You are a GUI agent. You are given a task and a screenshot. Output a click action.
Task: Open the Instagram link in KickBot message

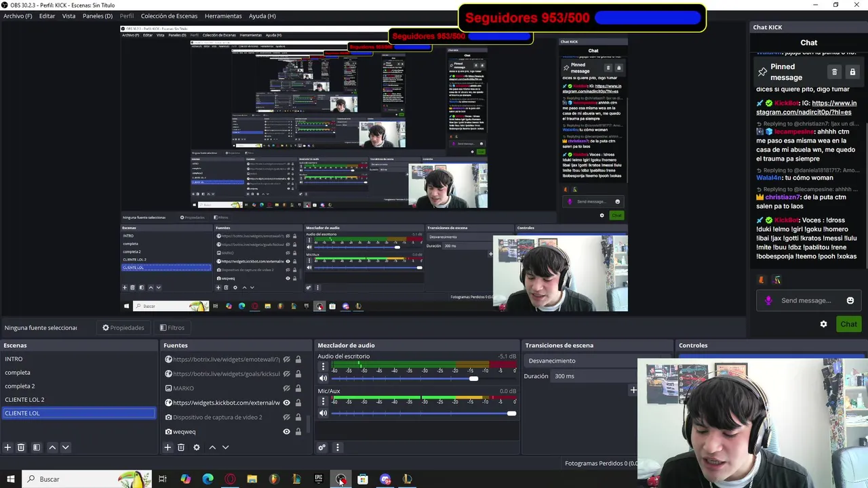tap(806, 107)
